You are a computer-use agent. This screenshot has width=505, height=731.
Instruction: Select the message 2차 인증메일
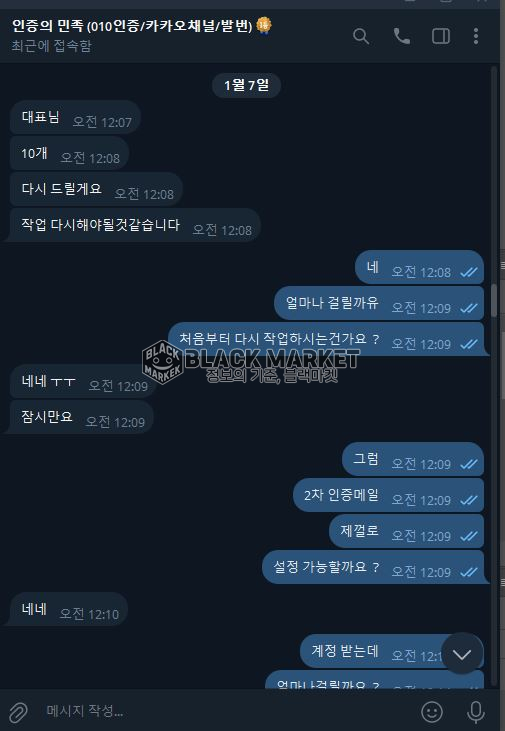(388, 496)
